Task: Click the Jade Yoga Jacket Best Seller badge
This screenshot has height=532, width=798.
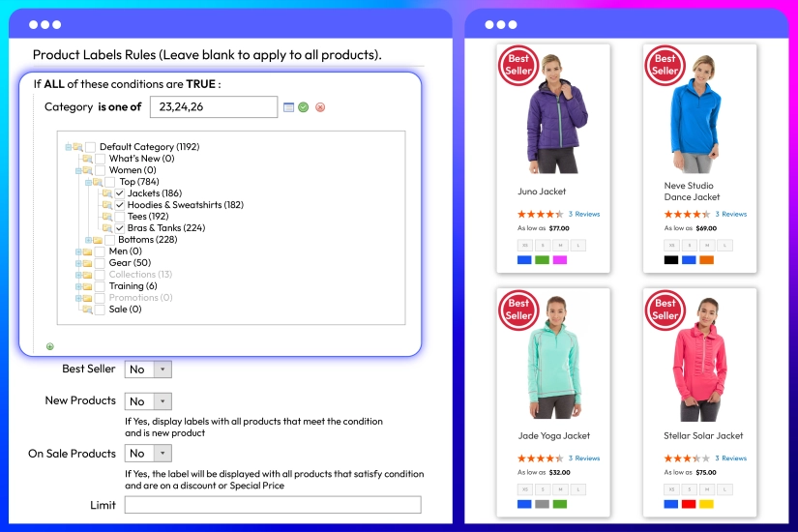Action: pyautogui.click(x=518, y=309)
